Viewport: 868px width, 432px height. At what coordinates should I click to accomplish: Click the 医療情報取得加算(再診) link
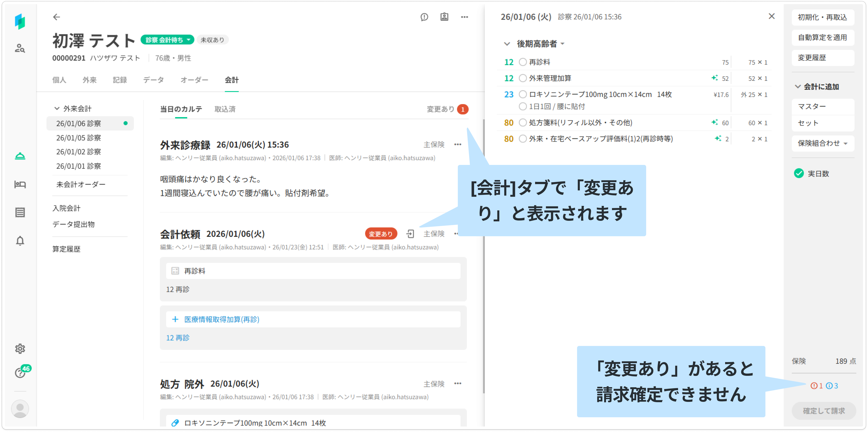221,319
